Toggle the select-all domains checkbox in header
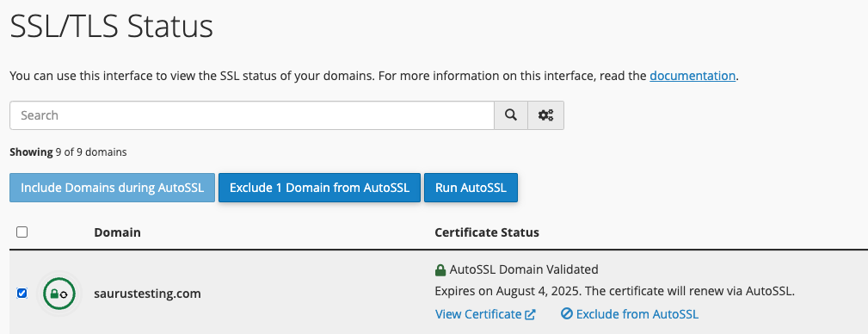Screen dimensions: 868x334 click(x=22, y=232)
